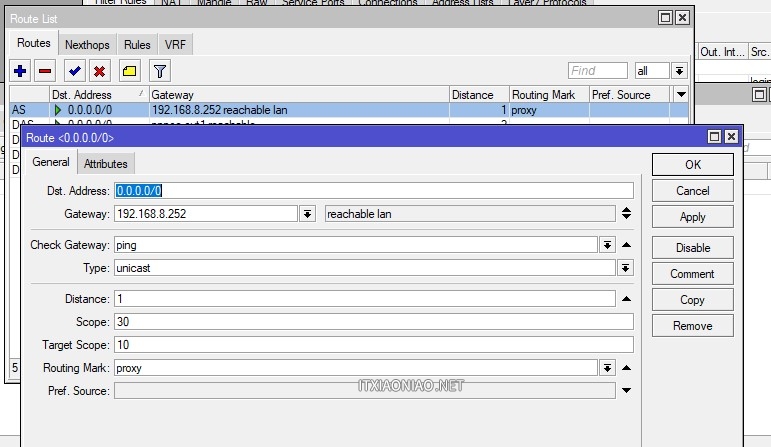Close the Route dialog window
The width and height of the screenshot is (771, 447).
[732, 137]
